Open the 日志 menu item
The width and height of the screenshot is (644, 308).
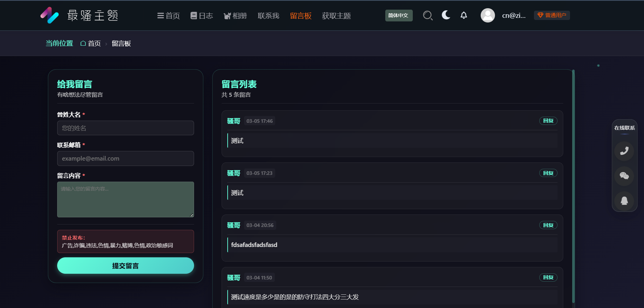coord(202,16)
